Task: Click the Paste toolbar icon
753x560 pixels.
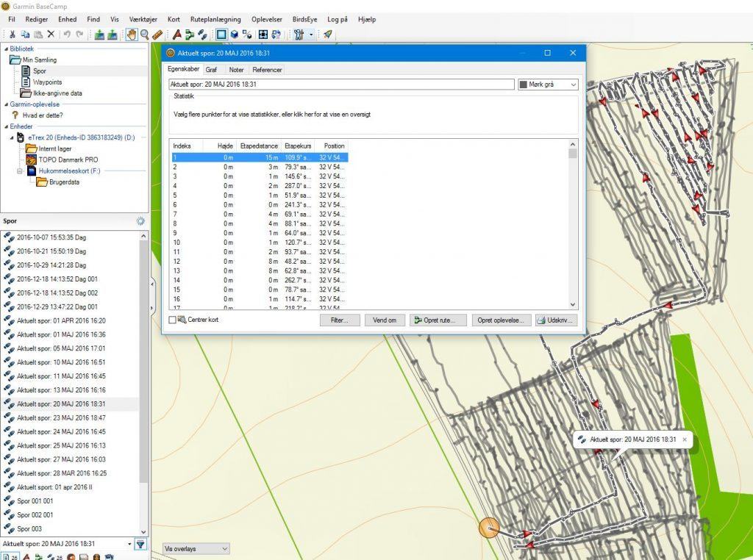Action: (x=38, y=35)
